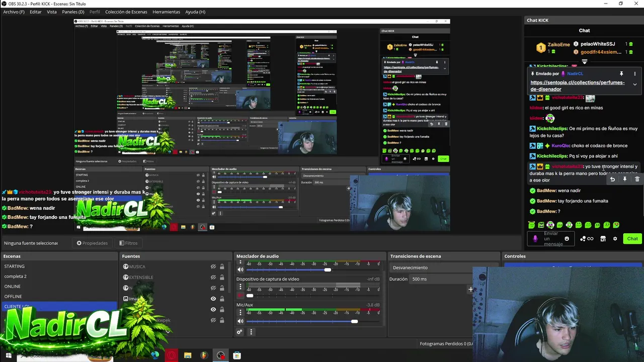The height and width of the screenshot is (362, 644).
Task: Click NadirCL in the pinned message
Action: [x=575, y=73]
